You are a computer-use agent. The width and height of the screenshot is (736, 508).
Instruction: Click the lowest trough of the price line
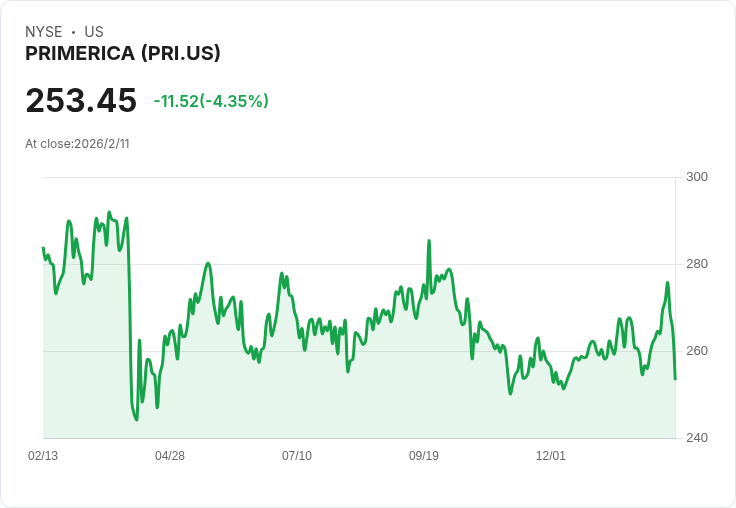click(x=136, y=420)
